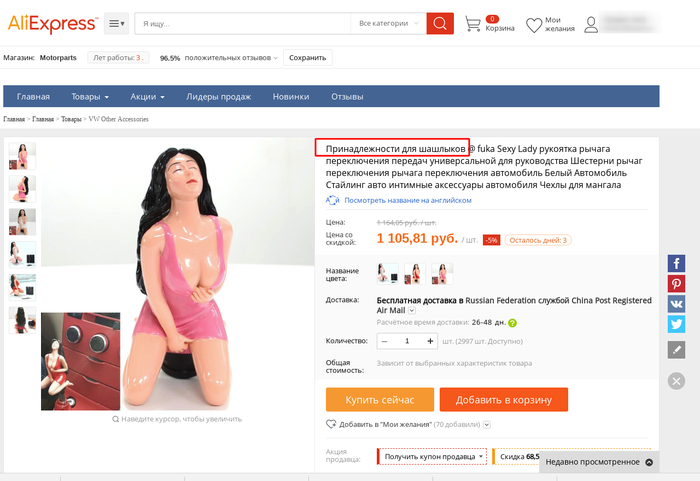Open the shopping cart icon
The image size is (700, 481).
pyautogui.click(x=473, y=24)
